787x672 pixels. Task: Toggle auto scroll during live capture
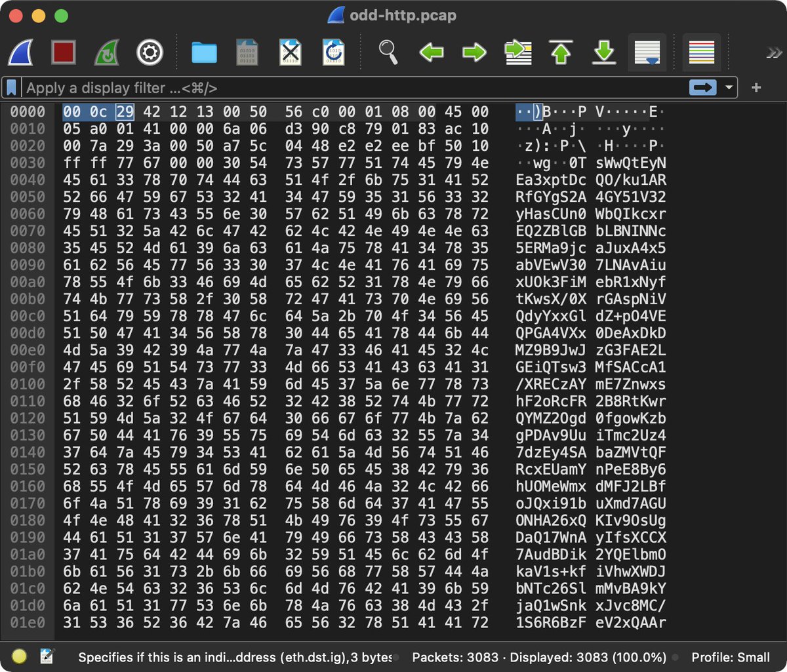click(647, 52)
